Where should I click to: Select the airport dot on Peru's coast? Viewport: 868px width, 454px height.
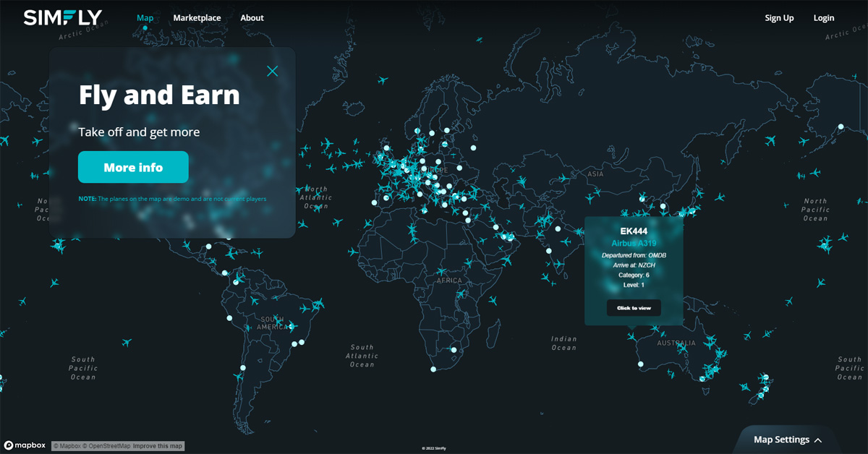(229, 318)
